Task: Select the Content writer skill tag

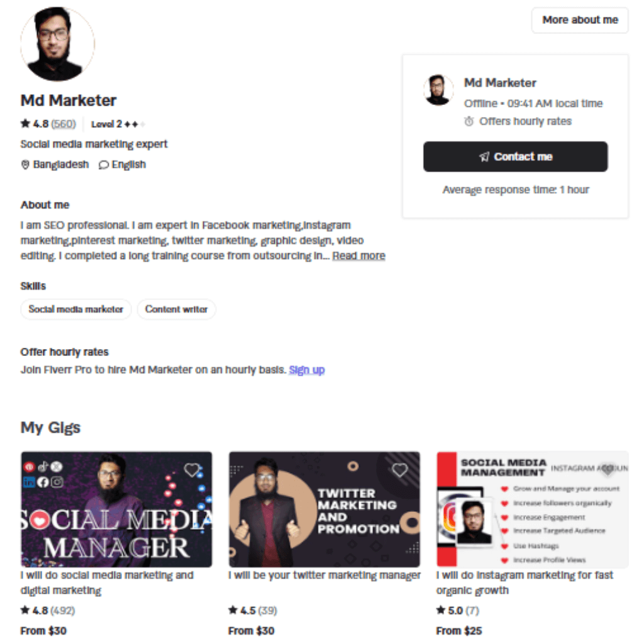Action: [176, 309]
